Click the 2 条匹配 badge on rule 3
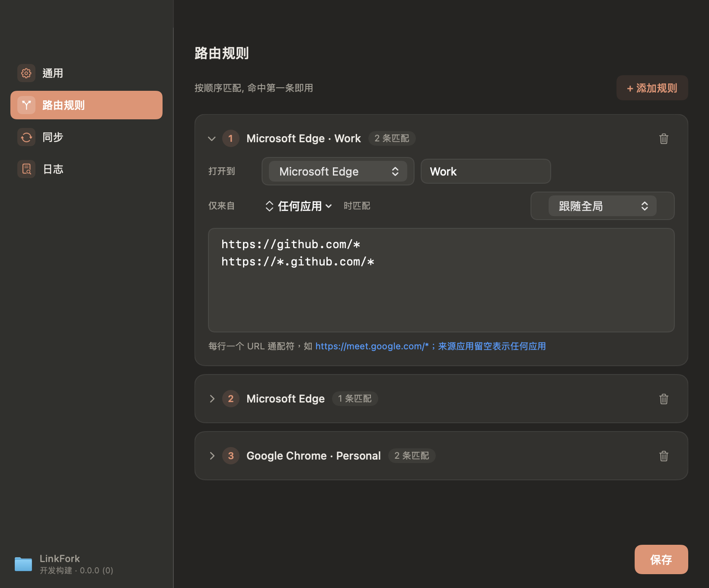709x588 pixels. [x=412, y=456]
